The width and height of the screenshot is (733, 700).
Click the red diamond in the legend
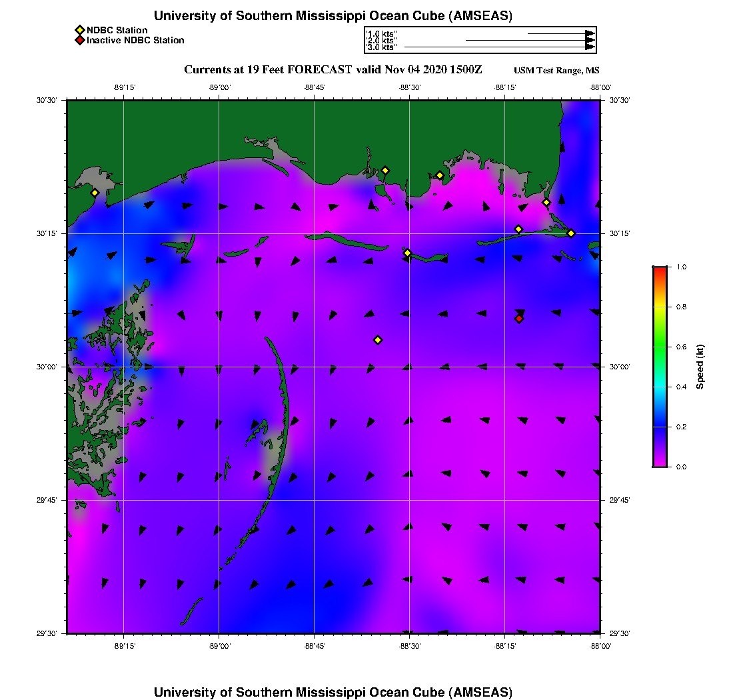pyautogui.click(x=79, y=40)
